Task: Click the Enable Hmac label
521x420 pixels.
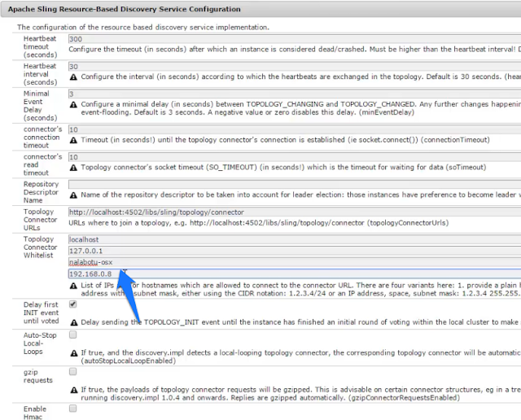Action: [x=35, y=413]
